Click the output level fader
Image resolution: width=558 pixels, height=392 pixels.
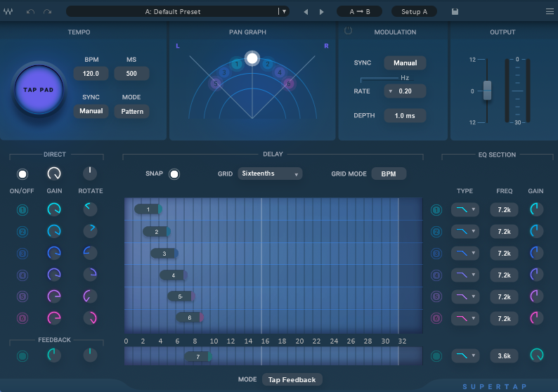487,91
